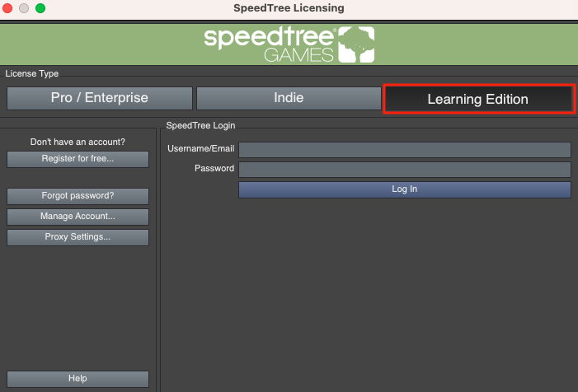Click the "Don't have an account?" text
The width and height of the screenshot is (578, 392).
coord(78,142)
